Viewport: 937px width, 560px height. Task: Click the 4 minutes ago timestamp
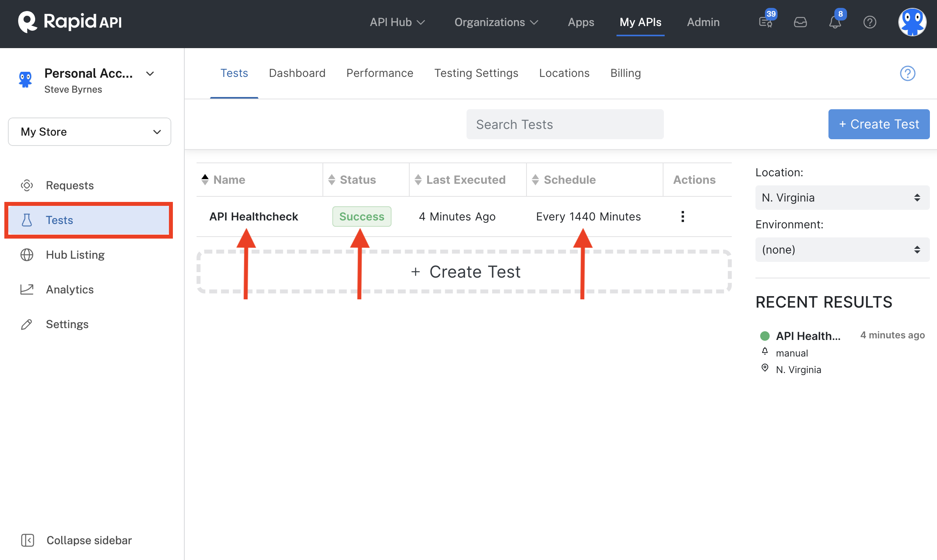892,335
